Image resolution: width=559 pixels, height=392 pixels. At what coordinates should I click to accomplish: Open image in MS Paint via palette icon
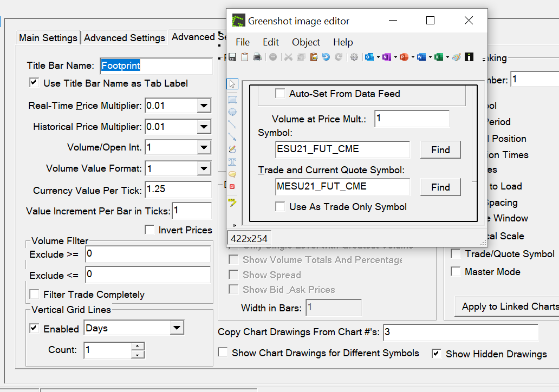click(456, 57)
